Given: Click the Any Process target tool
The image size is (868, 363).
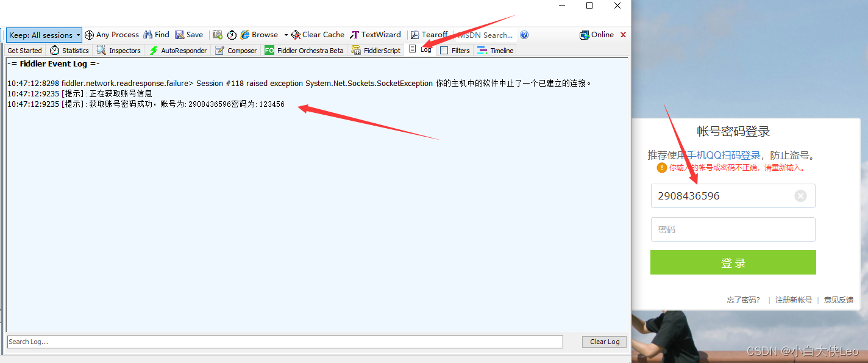Looking at the screenshot, I should (112, 35).
